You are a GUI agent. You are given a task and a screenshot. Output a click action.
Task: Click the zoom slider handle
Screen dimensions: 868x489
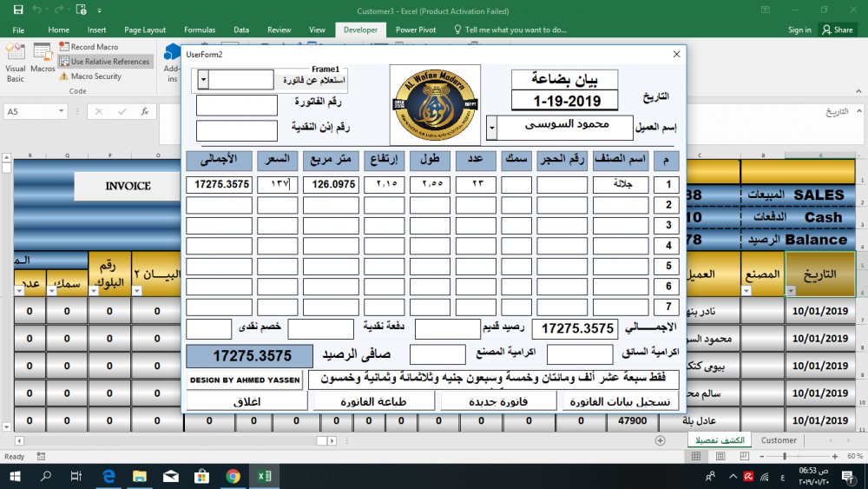tap(785, 456)
